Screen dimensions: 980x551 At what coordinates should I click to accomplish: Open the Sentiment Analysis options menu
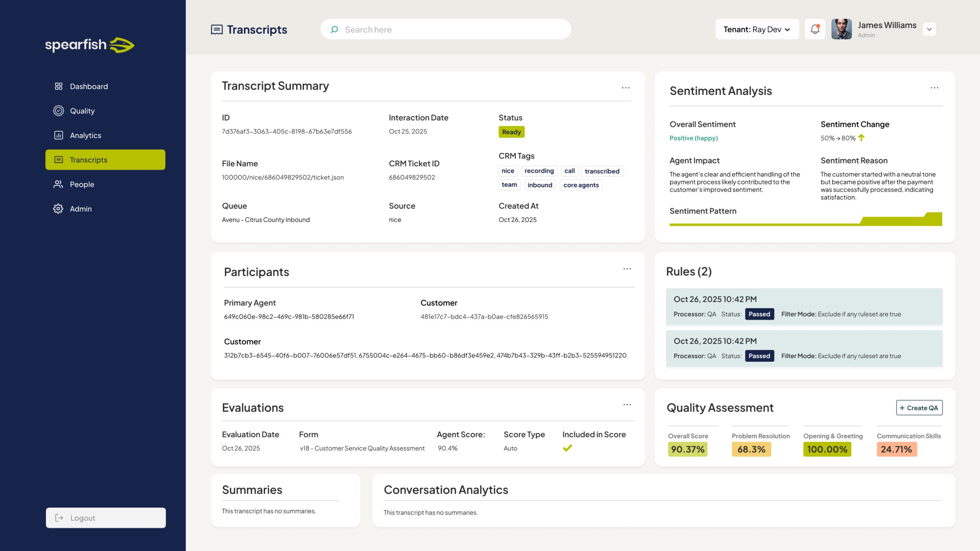(934, 88)
